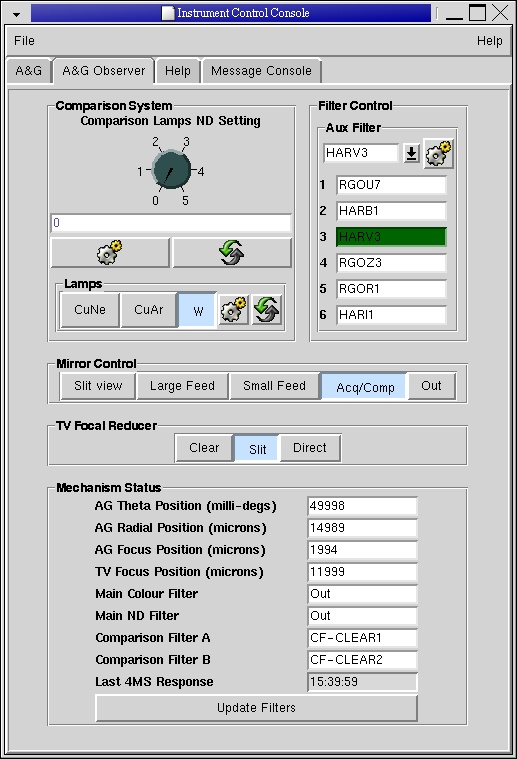Click the Update Filters button

click(256, 708)
